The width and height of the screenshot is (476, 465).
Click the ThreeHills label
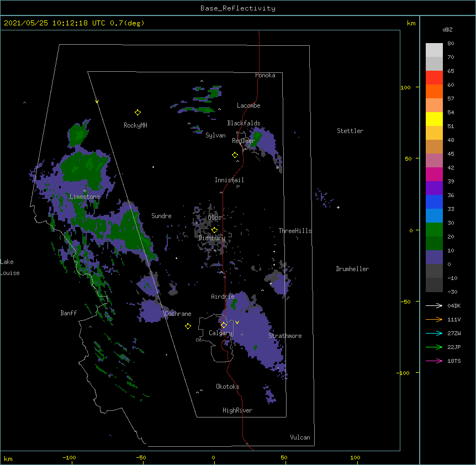coord(295,231)
